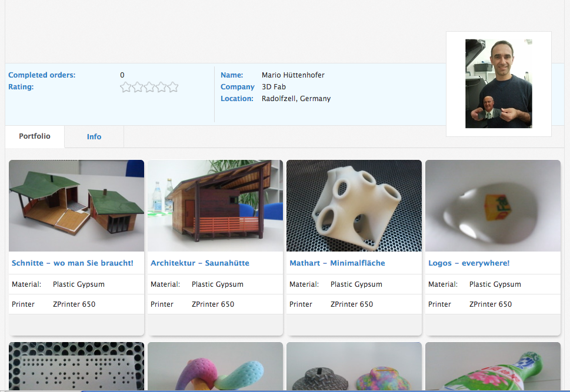Open the hat-shaped models thumbnail

coord(354,366)
